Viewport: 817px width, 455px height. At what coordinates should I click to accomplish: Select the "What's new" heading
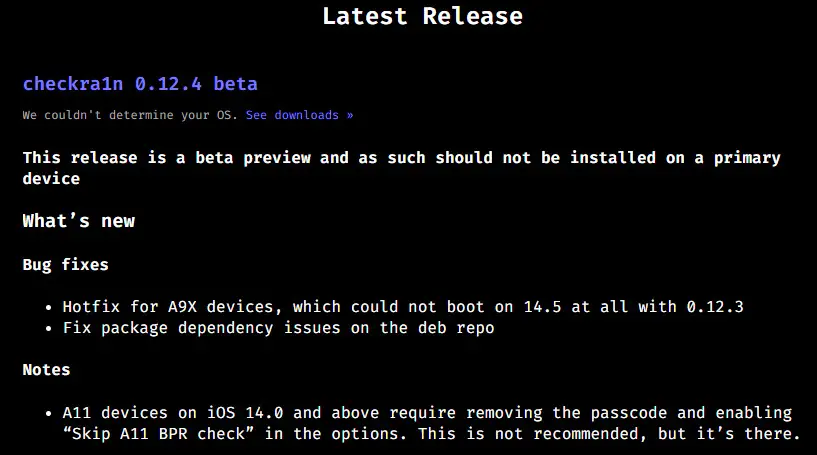(x=79, y=221)
